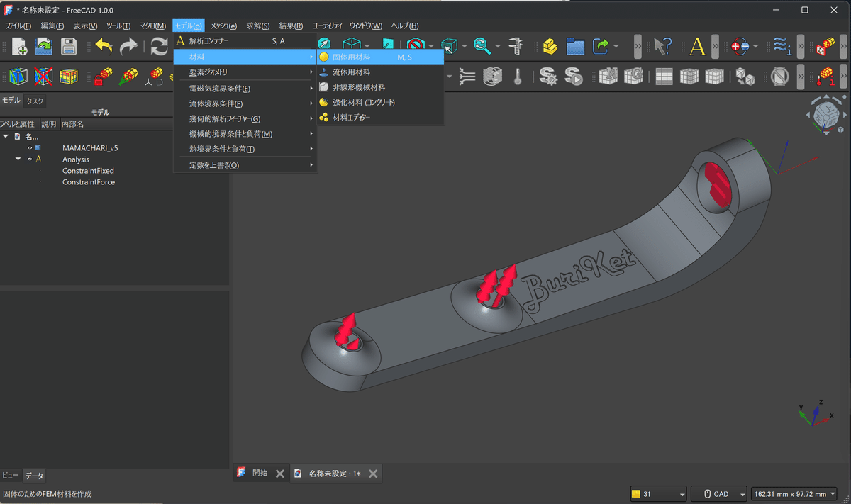Open dropdown arrow beside zoom sync icon

tap(498, 47)
